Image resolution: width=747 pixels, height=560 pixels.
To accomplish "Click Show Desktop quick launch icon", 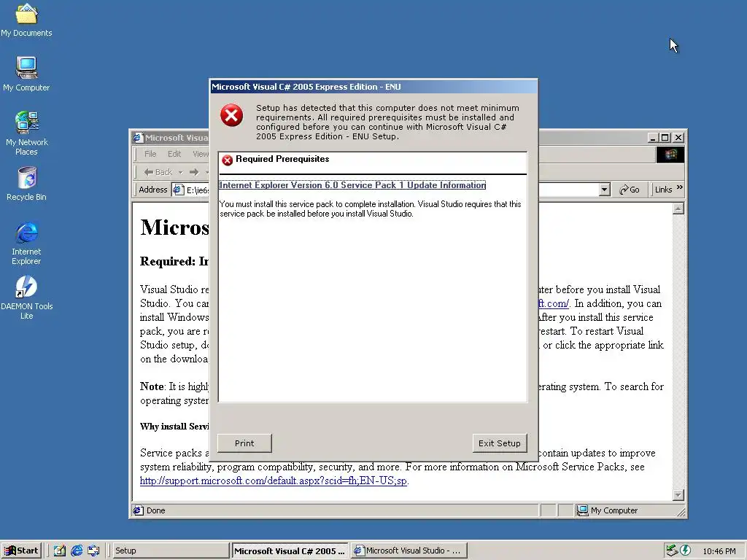I will (x=60, y=551).
